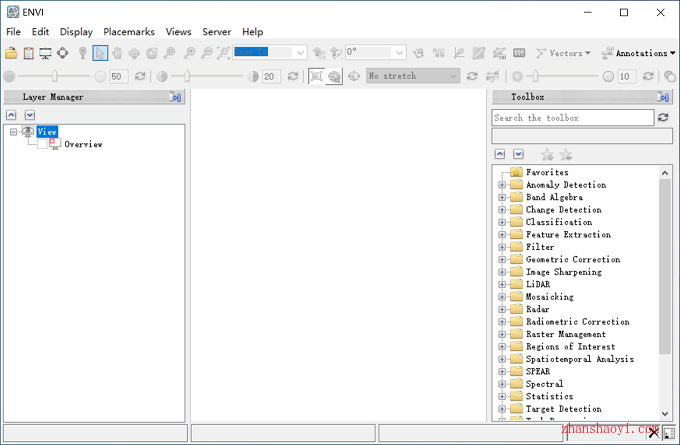Select the Pan hand tool

point(117,53)
